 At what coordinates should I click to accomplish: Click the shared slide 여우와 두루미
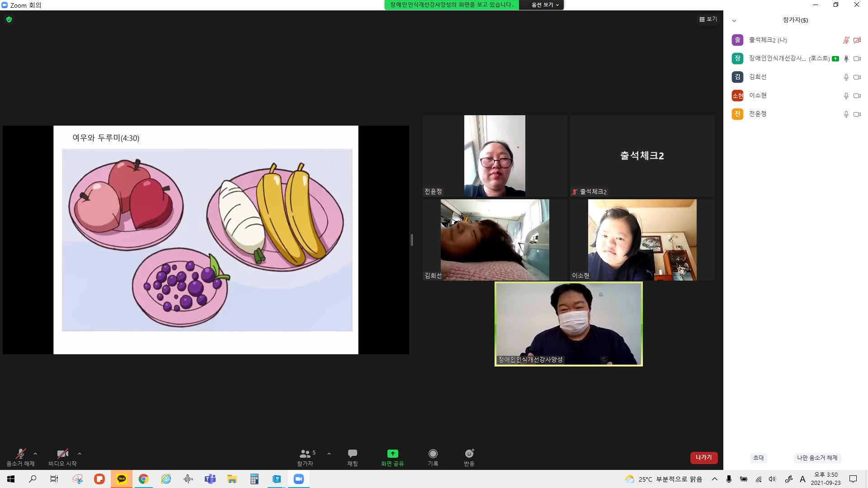pos(206,240)
